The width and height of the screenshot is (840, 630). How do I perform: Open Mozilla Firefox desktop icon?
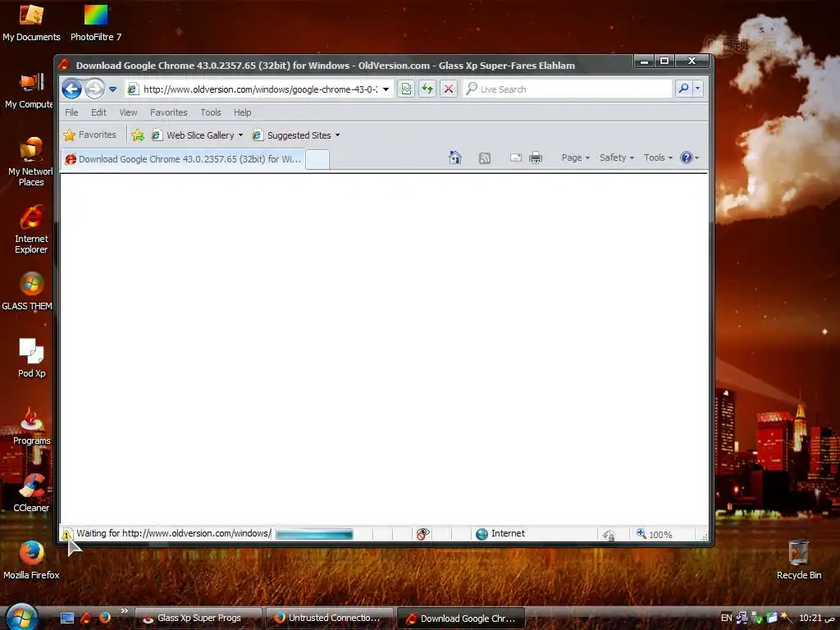31,560
